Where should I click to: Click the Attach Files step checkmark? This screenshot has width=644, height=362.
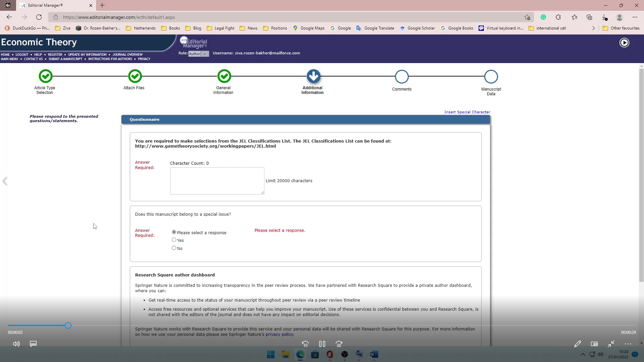[x=135, y=76]
